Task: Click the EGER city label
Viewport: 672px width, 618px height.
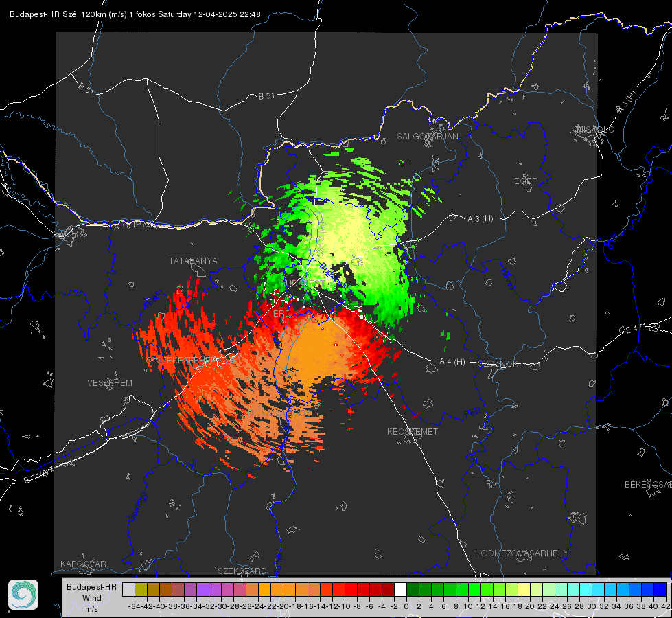Action: click(x=526, y=181)
